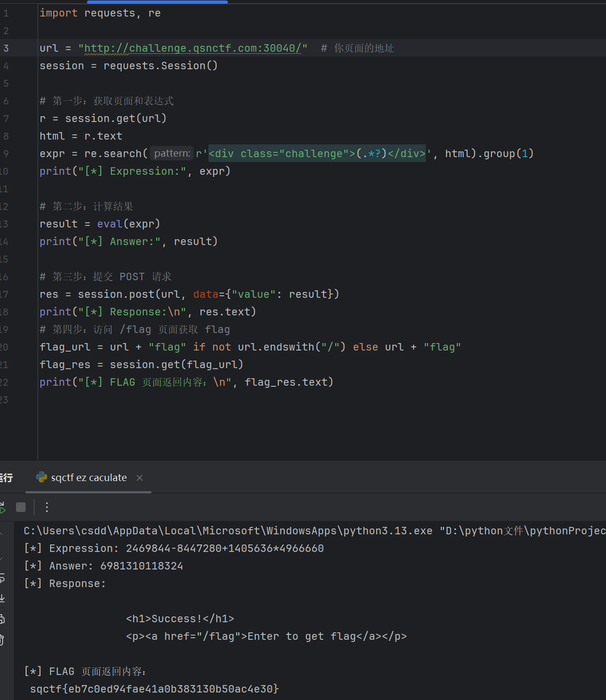Clear all console output with trash icon
606x700 pixels.
pos(2,639)
